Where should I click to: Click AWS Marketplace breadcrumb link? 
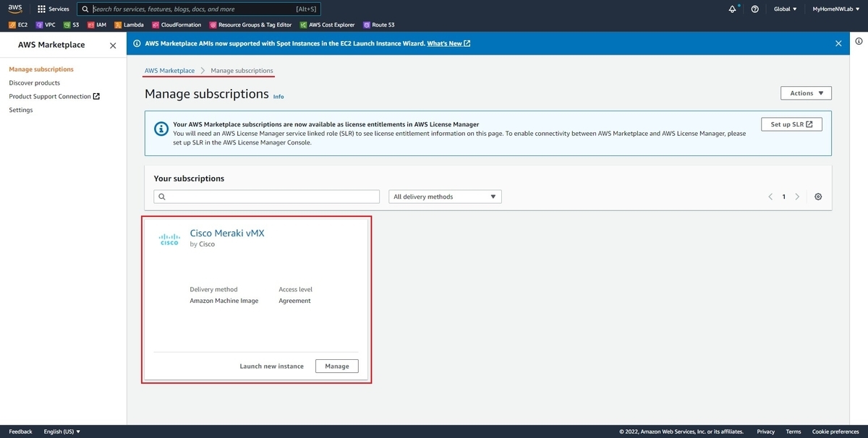pyautogui.click(x=169, y=71)
